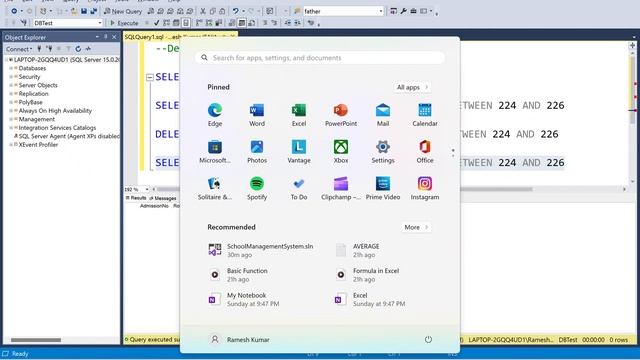Open the DBTest database dropdown

(x=100, y=23)
